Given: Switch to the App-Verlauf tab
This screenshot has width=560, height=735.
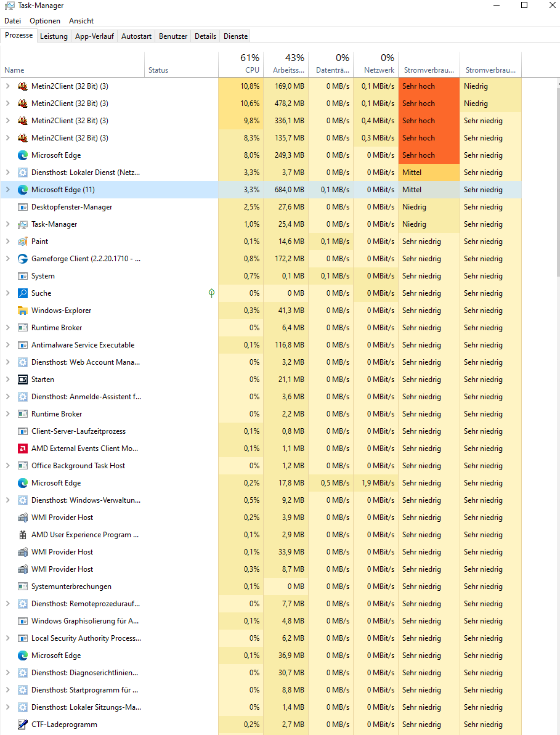Looking at the screenshot, I should pyautogui.click(x=95, y=36).
